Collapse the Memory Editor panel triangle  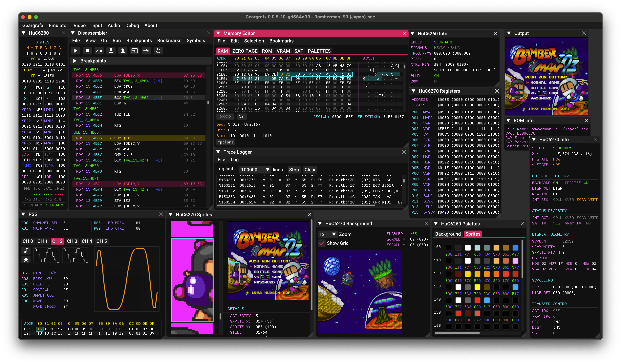(218, 33)
